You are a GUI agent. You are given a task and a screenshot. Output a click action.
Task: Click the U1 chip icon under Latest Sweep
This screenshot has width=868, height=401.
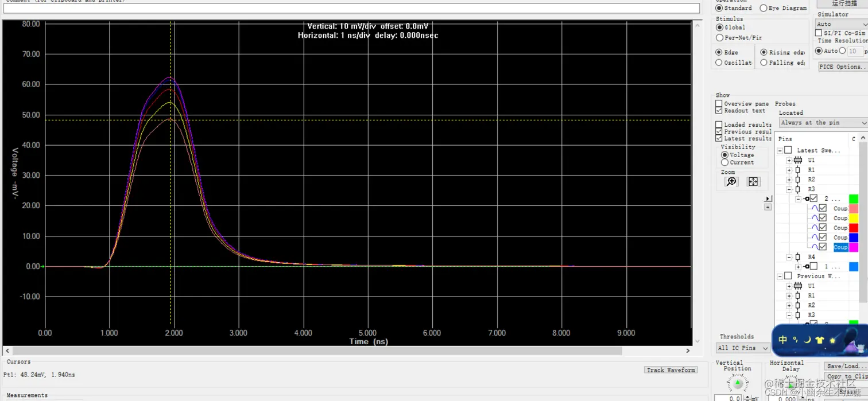798,160
